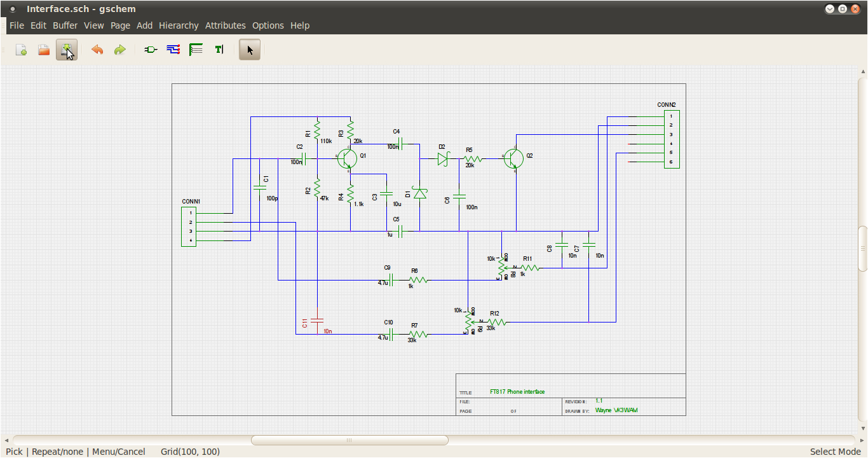868x458 pixels.
Task: Open the Options menu
Action: pos(268,25)
